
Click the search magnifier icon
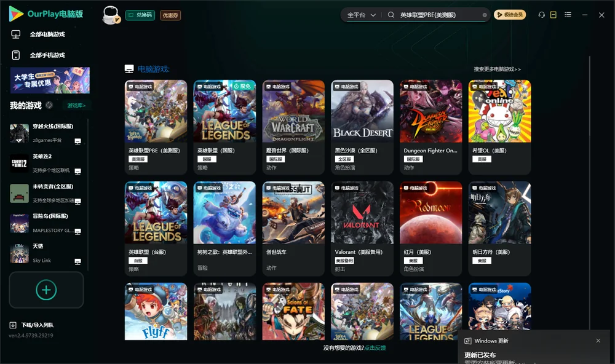391,15
